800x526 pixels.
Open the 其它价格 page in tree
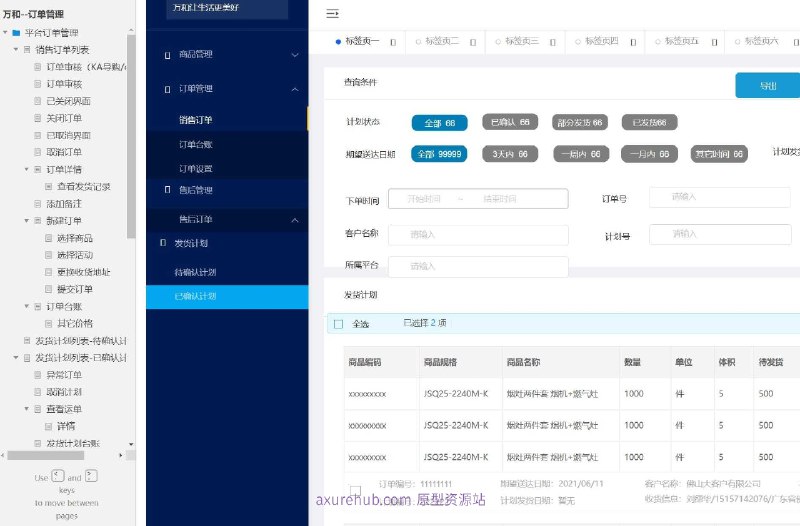point(75,323)
